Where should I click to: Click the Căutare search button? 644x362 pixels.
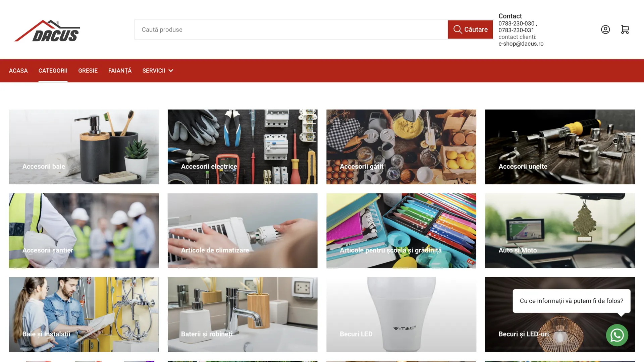click(470, 29)
